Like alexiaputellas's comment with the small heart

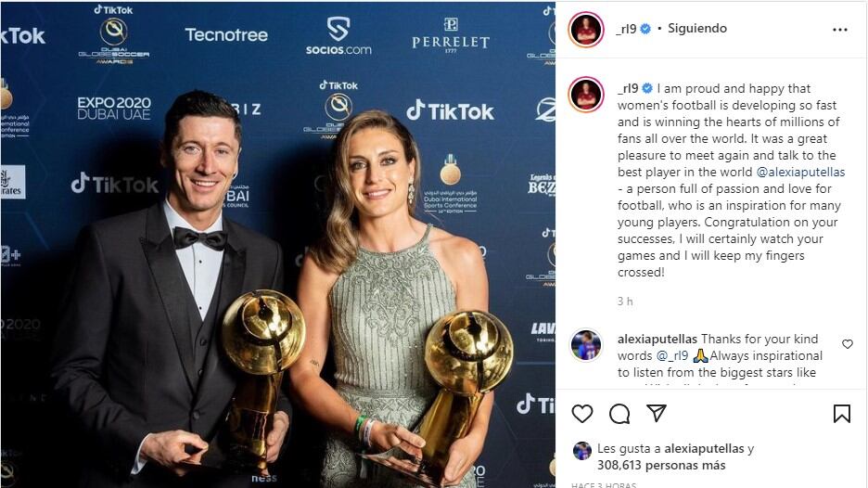pyautogui.click(x=847, y=344)
